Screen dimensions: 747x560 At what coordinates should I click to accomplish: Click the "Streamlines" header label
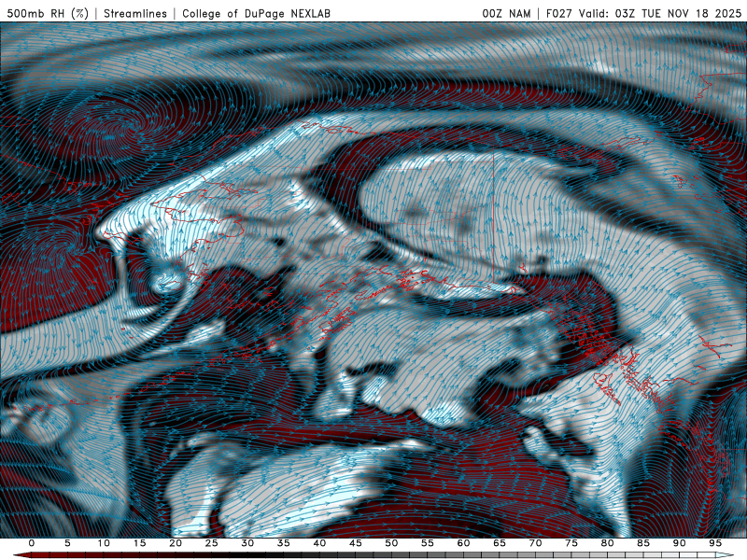[x=135, y=13]
